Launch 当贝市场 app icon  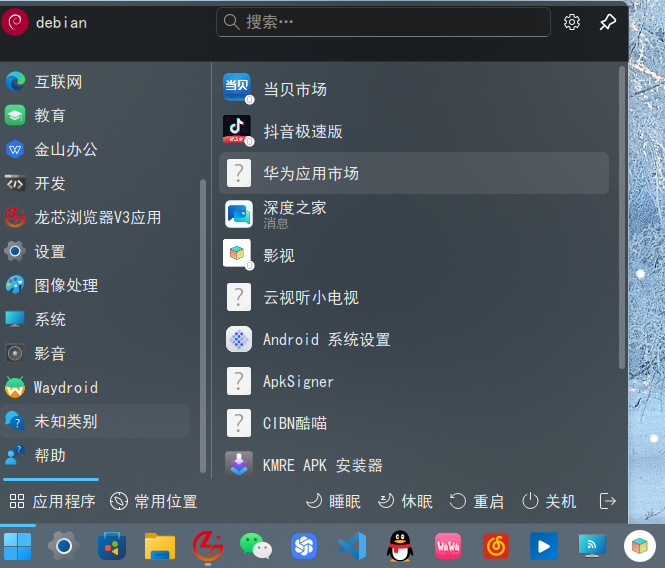click(x=238, y=88)
